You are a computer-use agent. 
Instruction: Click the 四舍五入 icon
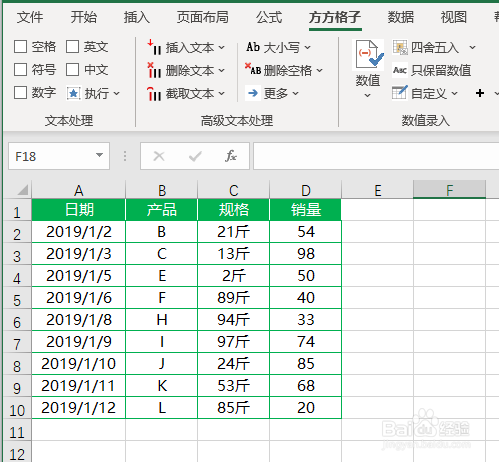[400, 47]
